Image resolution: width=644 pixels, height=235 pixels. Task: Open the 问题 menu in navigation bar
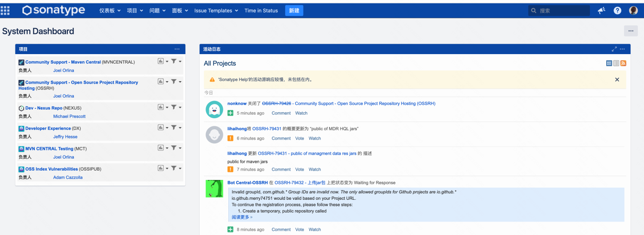pyautogui.click(x=157, y=11)
